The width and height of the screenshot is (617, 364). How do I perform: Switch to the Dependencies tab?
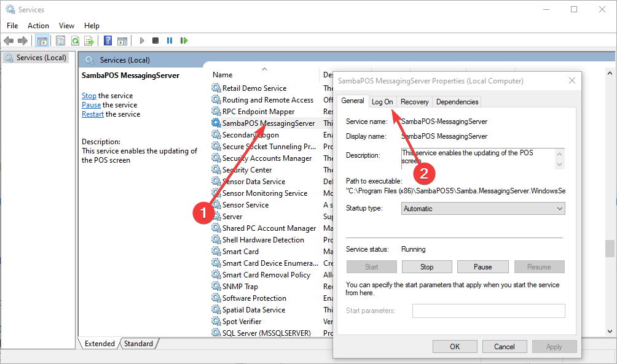tap(457, 102)
